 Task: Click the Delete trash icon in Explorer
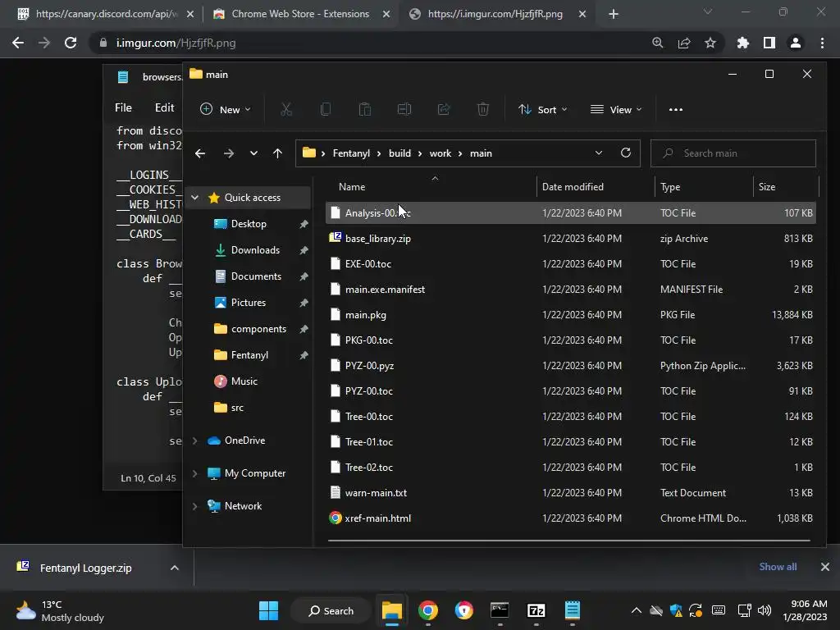coord(482,109)
